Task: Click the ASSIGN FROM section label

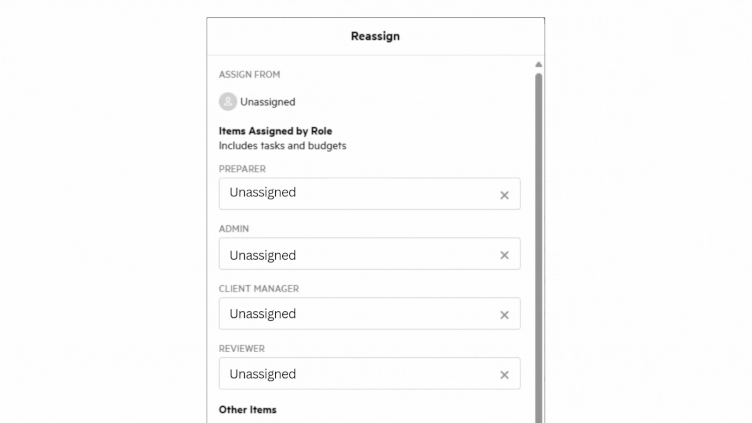Action: [248, 74]
